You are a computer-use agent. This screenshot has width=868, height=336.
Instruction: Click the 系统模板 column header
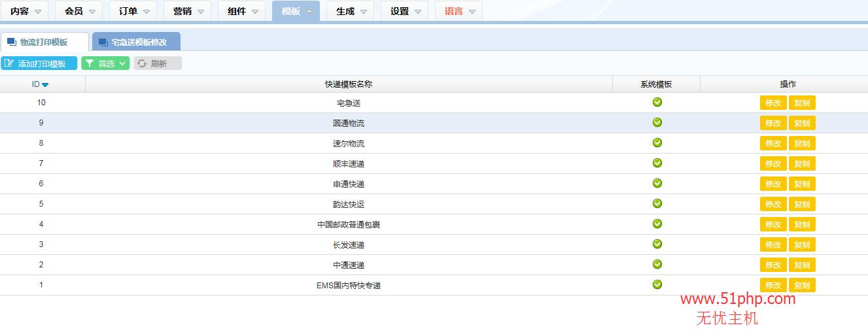click(x=656, y=84)
